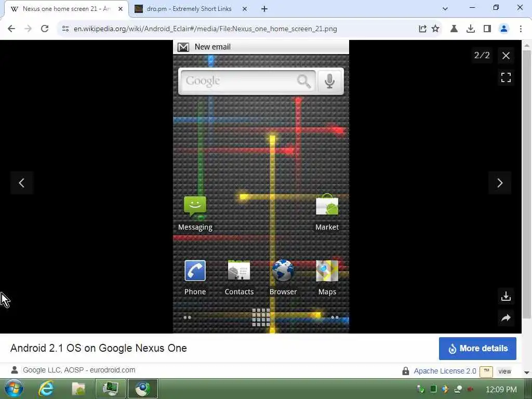Viewport: 532px width, 399px height.
Task: Close the Nexus one home screen tab
Action: [x=121, y=9]
